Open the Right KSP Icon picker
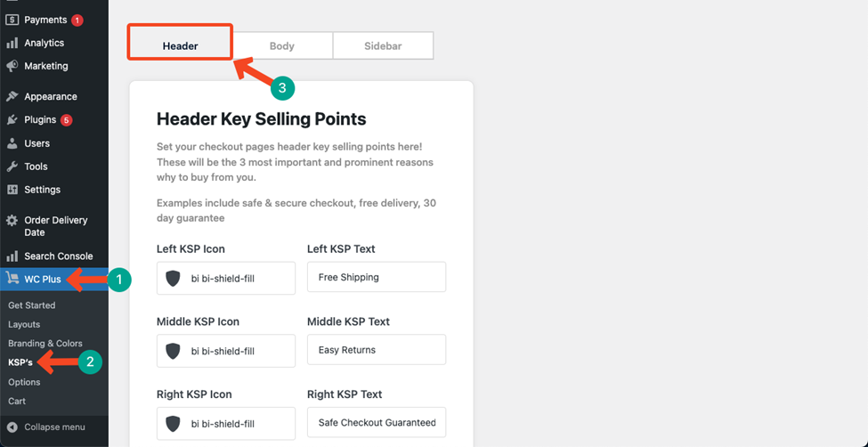Viewport: 868px width, 447px height. click(226, 424)
